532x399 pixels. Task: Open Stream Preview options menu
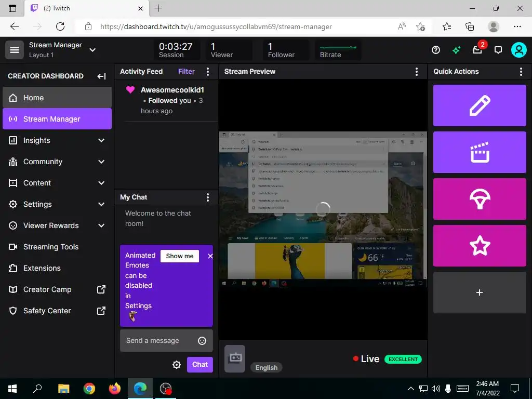point(416,71)
